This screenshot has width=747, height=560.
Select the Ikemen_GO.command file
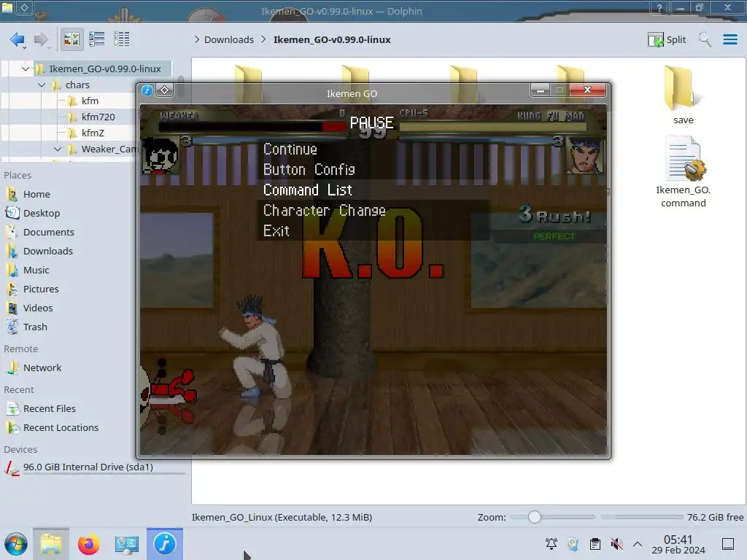point(683,171)
